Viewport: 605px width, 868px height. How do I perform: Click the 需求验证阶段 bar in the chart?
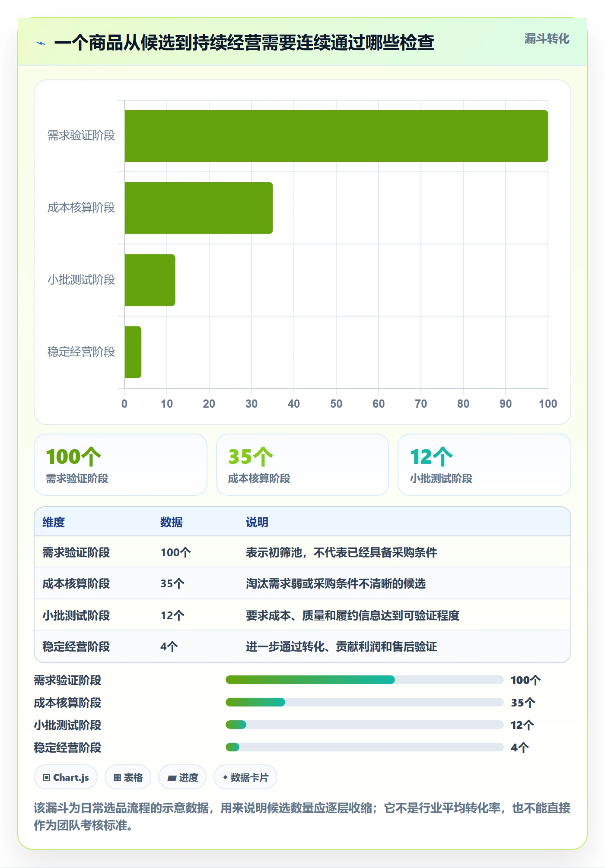[x=336, y=136]
